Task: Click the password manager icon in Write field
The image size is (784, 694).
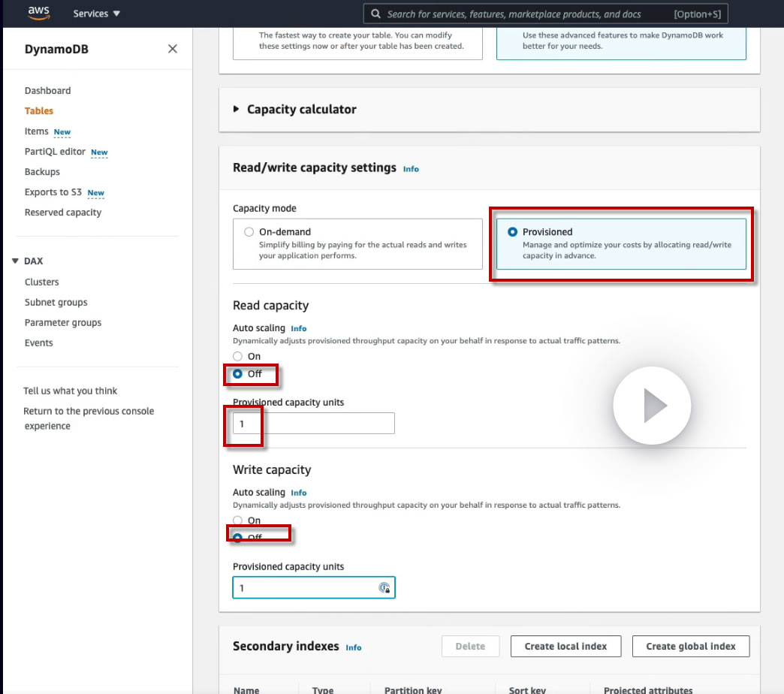Action: point(384,587)
